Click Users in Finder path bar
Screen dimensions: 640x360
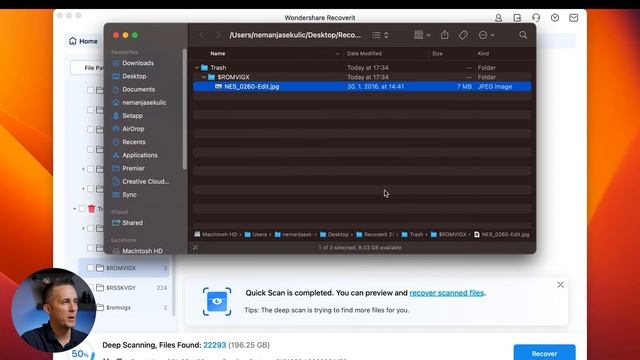click(x=256, y=234)
